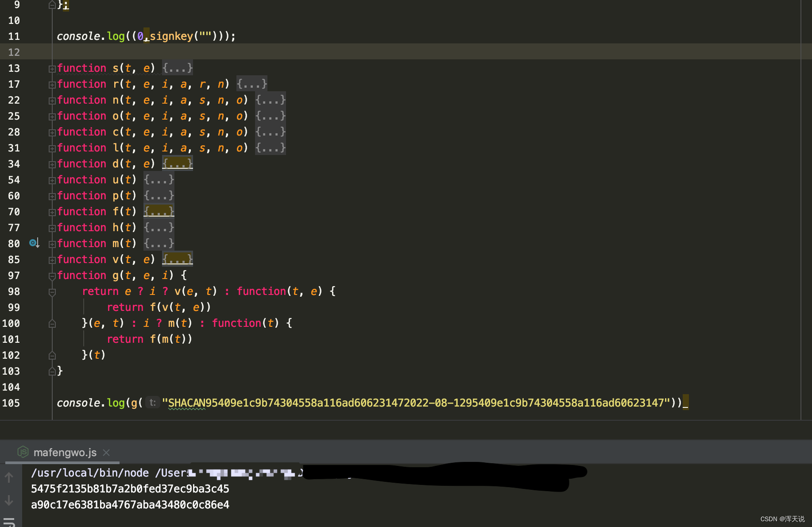Click the down arrow in run console
The width and height of the screenshot is (812, 527).
[x=9, y=500]
